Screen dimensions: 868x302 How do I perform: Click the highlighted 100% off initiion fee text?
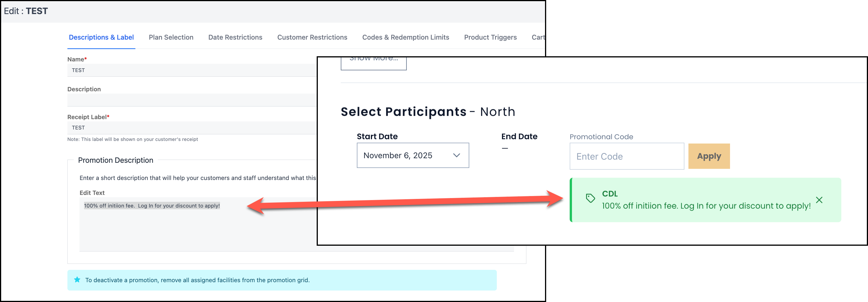(x=152, y=206)
